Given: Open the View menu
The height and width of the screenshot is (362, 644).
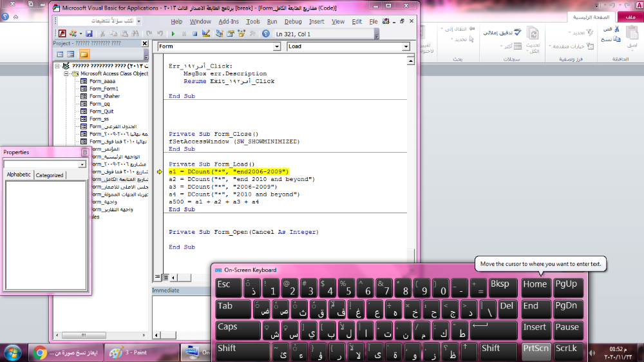Looking at the screenshot, I should (338, 21).
